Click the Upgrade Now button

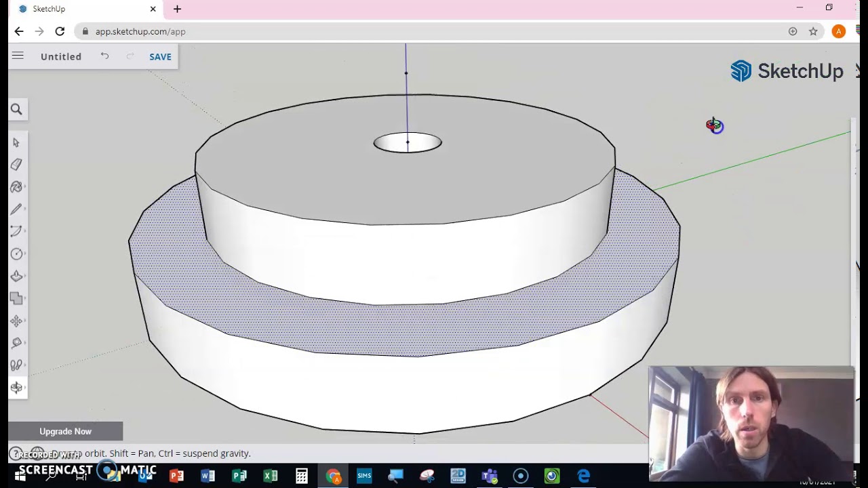pyautogui.click(x=65, y=431)
